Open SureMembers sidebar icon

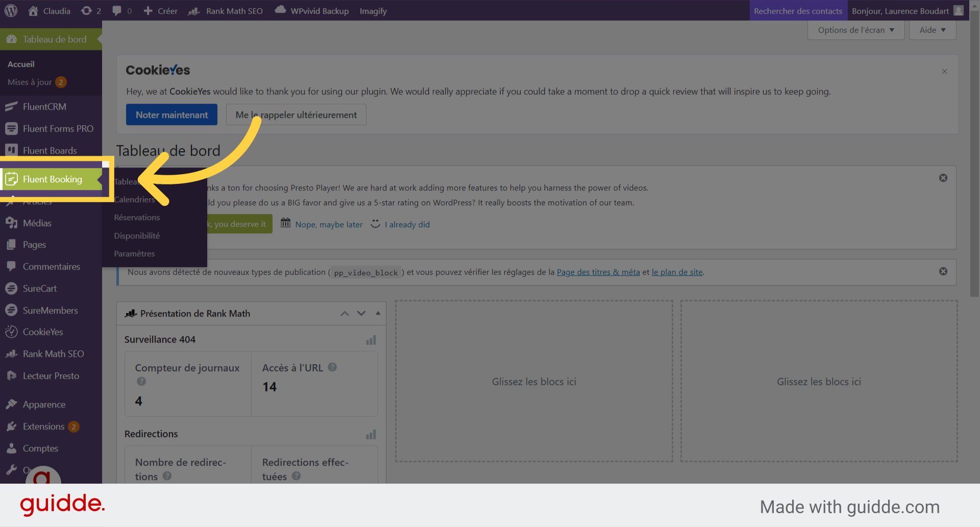pos(11,310)
